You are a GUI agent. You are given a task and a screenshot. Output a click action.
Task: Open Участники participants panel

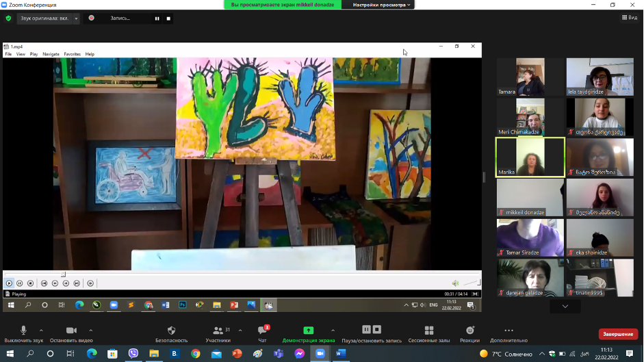pyautogui.click(x=218, y=334)
